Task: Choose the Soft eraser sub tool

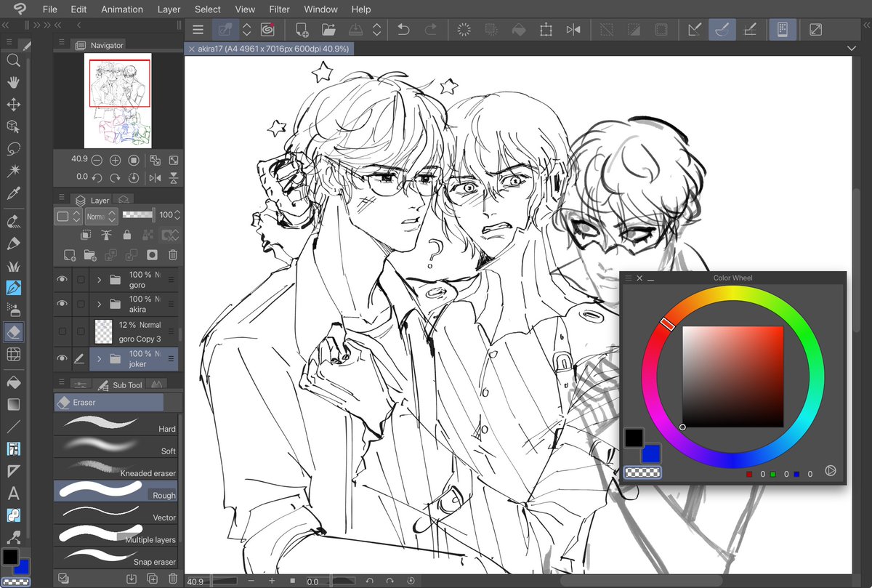Action: [116, 445]
